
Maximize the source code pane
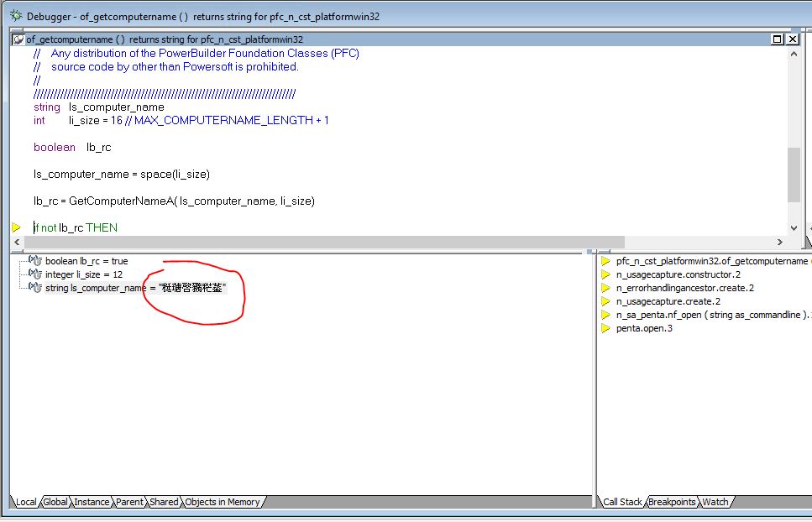778,39
